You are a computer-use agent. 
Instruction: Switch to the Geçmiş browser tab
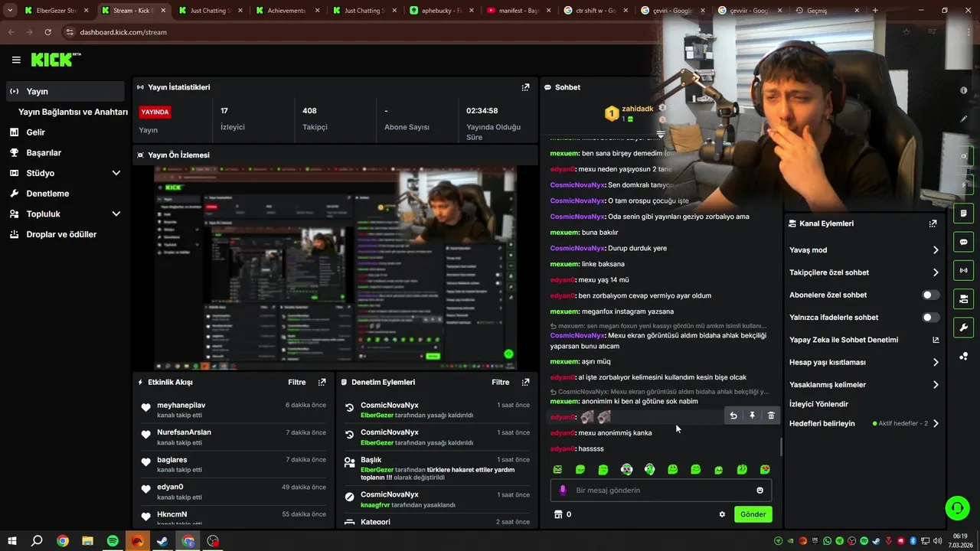click(x=827, y=11)
